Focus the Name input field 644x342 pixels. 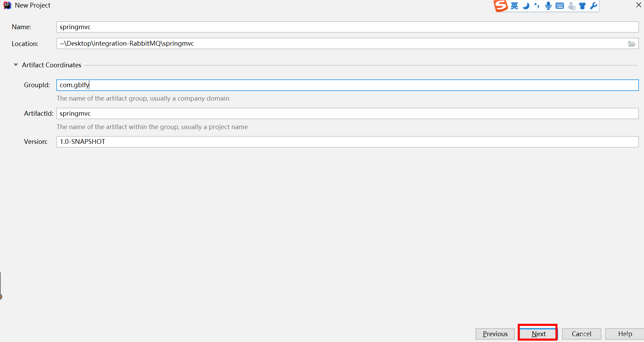[x=347, y=27]
